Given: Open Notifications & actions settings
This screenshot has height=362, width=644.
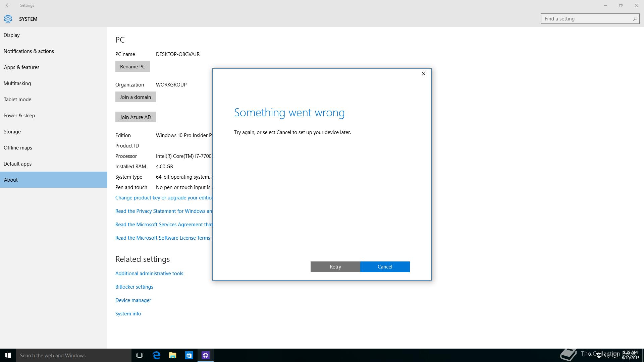Looking at the screenshot, I should coord(54,51).
